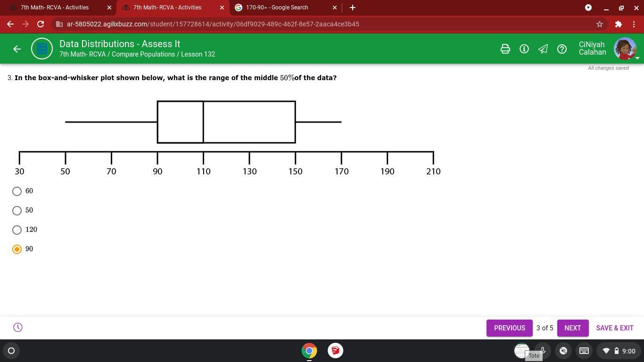This screenshot has height=362, width=644.
Task: Click the paper plane send icon
Action: point(543,49)
